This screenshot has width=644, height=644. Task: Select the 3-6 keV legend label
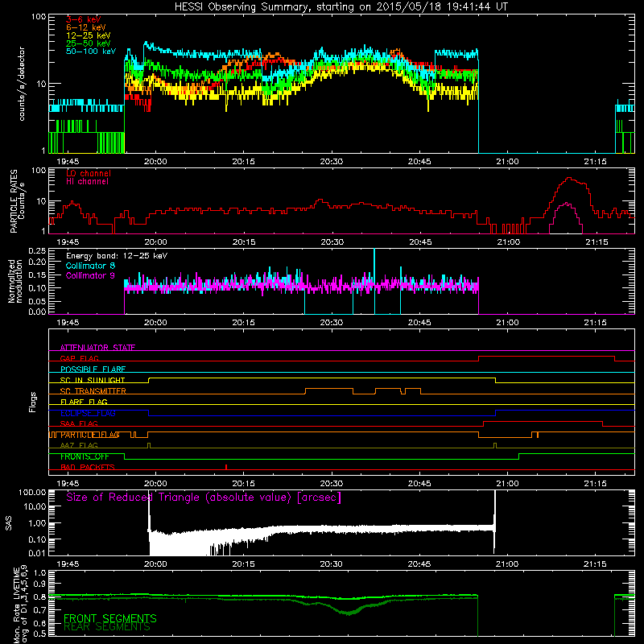(x=84, y=19)
